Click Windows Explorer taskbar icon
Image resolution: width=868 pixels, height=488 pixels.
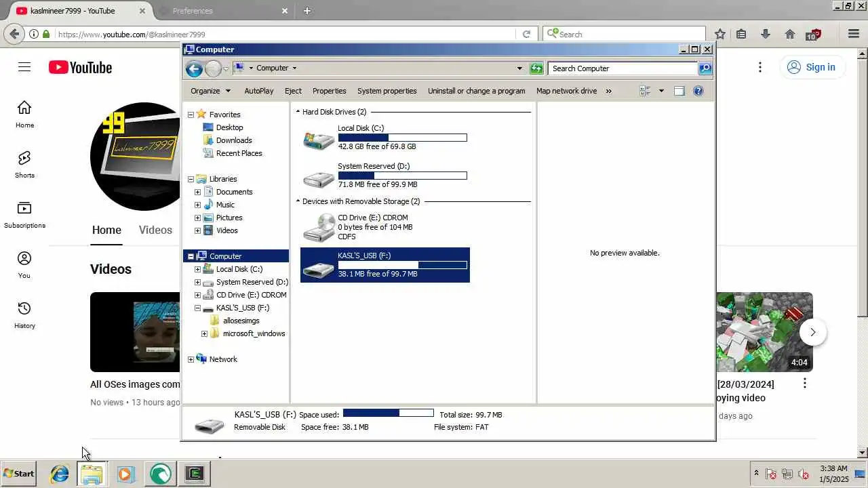pos(92,474)
